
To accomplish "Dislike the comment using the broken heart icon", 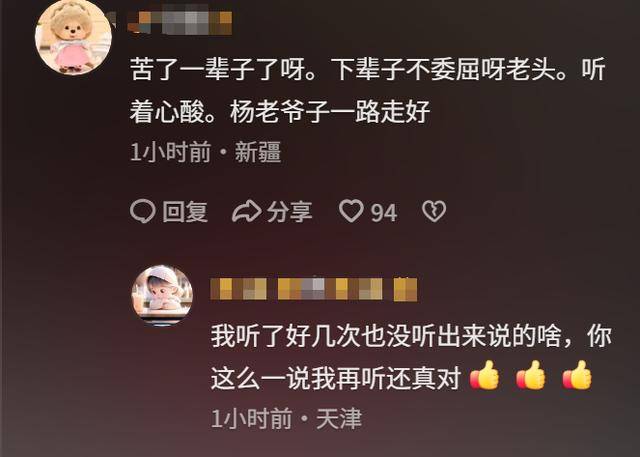I will click(434, 211).
